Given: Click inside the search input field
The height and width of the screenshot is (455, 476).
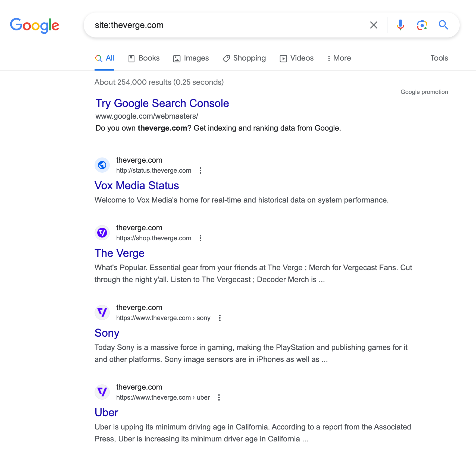Looking at the screenshot, I should tap(217, 25).
